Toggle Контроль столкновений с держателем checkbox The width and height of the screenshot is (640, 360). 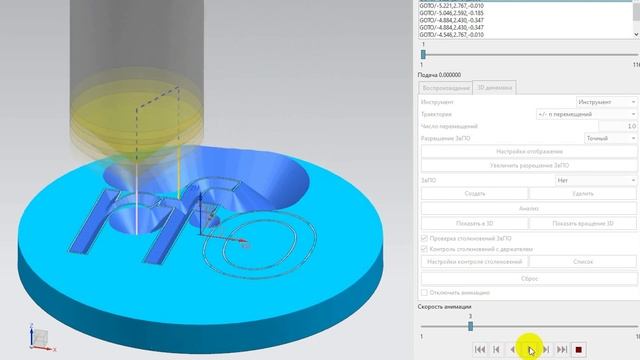click(424, 249)
